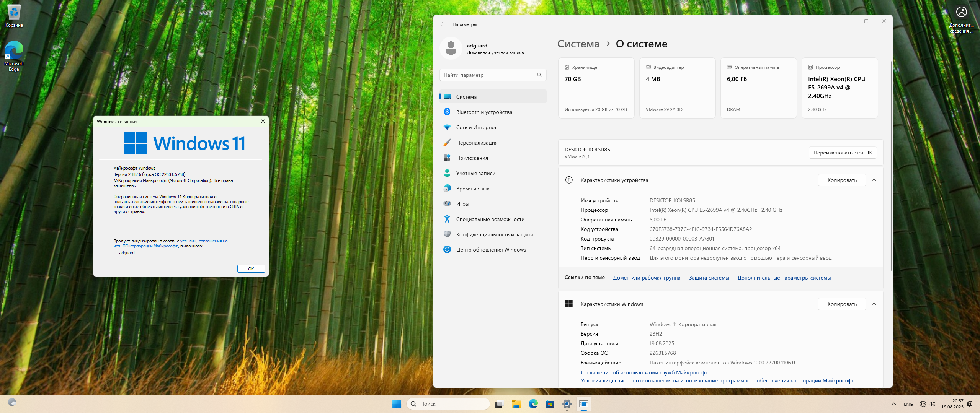This screenshot has width=980, height=413.
Task: Copy Характеристики Windows via Копировать
Action: [842, 304]
